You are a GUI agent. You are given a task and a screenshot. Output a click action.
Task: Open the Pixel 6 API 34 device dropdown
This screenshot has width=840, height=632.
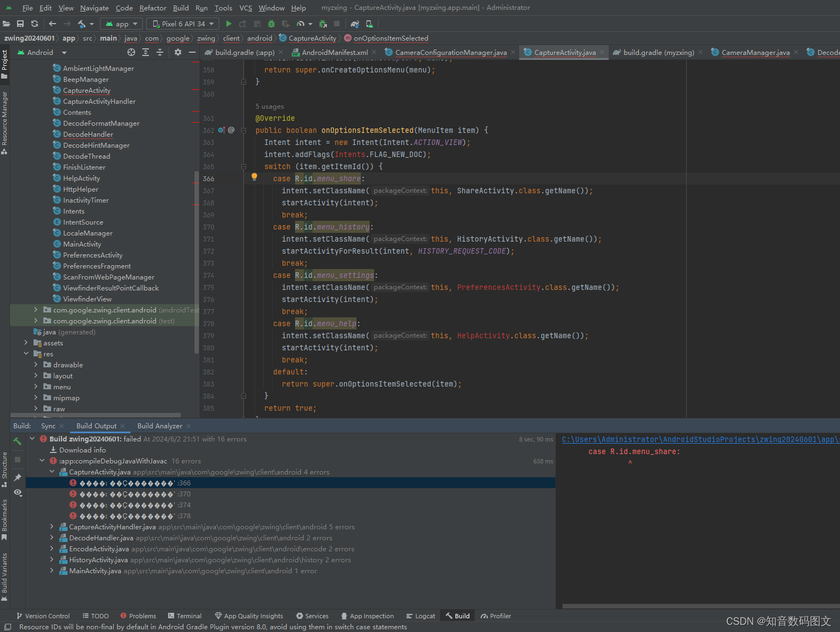tap(182, 24)
